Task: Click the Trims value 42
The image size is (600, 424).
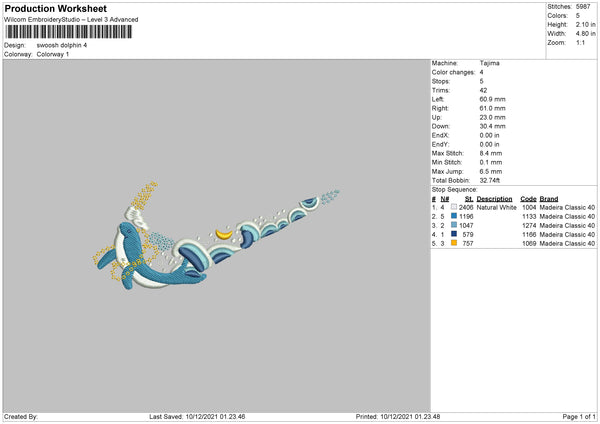Action: (483, 90)
